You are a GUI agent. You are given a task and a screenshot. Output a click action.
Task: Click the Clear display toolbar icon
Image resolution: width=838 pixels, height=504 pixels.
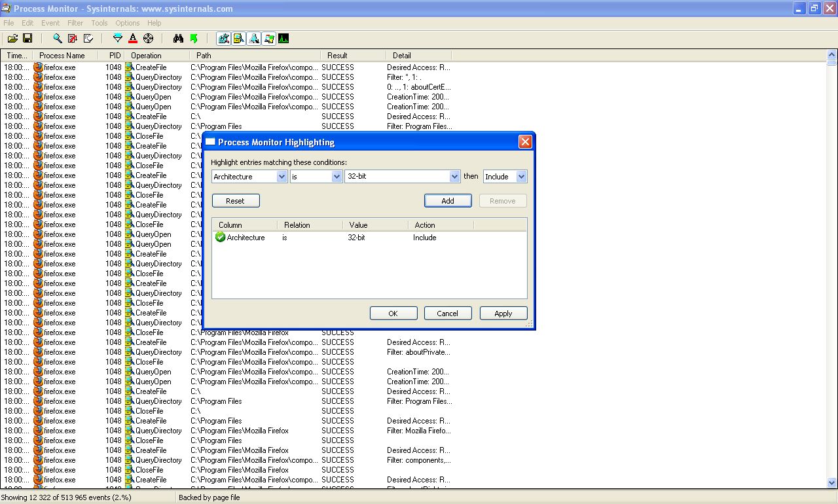pyautogui.click(x=88, y=39)
